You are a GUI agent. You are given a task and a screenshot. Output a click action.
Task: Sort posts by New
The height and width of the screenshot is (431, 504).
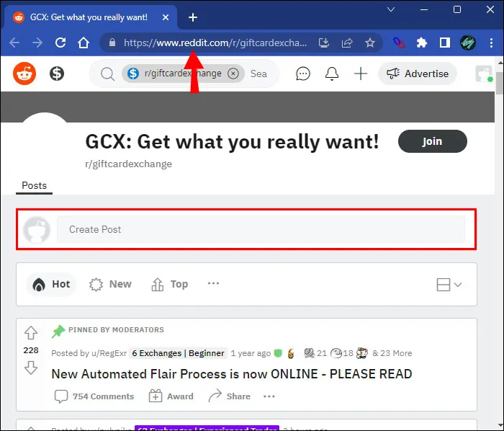(x=110, y=285)
